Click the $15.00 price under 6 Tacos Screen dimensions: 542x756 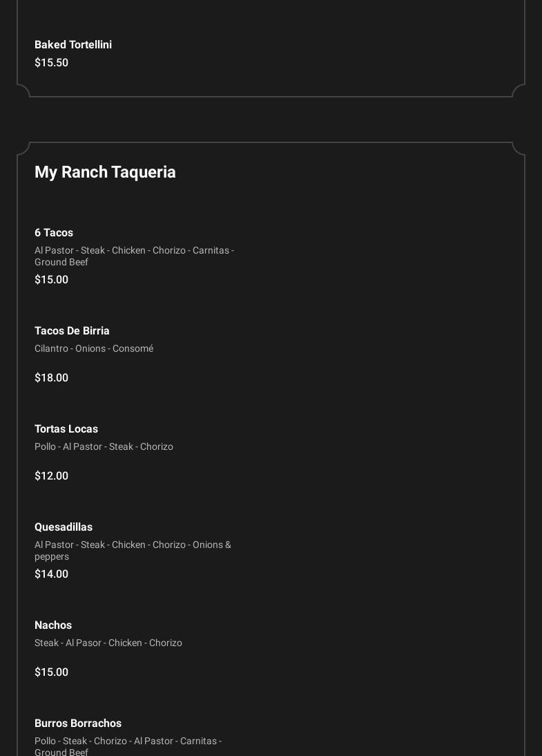pyautogui.click(x=51, y=280)
